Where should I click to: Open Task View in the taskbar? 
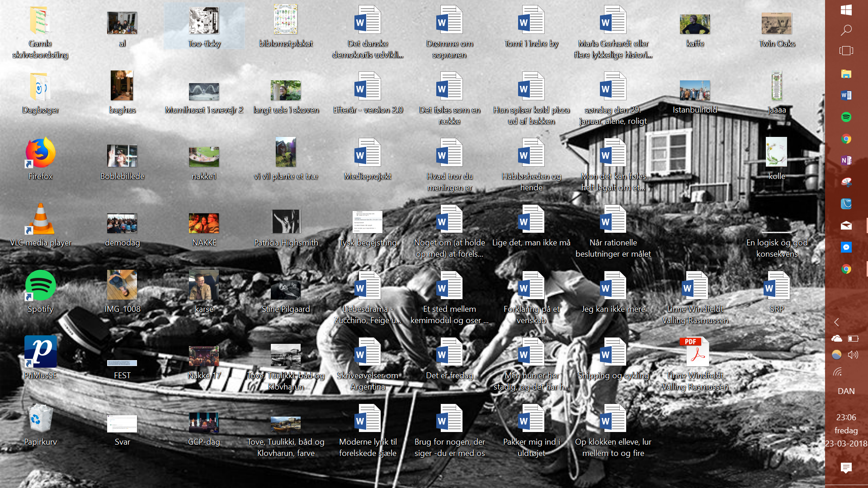(x=846, y=51)
